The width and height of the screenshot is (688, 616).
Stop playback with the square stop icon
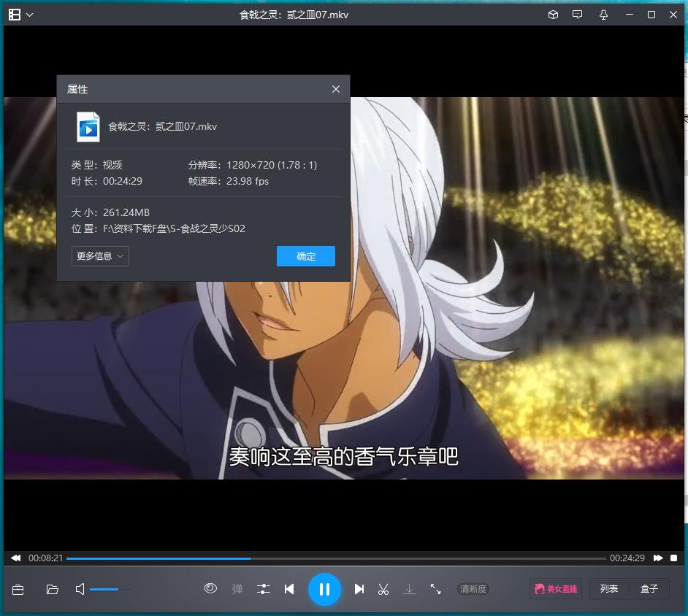(x=674, y=558)
